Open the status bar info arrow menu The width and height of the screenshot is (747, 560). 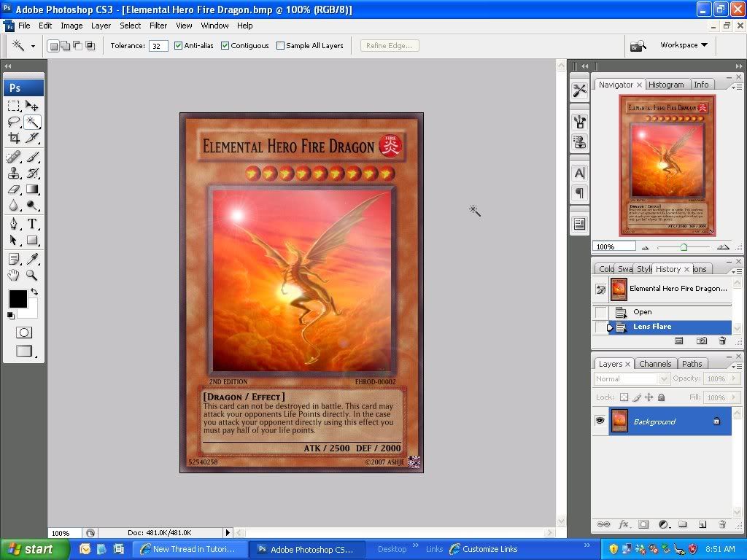[228, 533]
